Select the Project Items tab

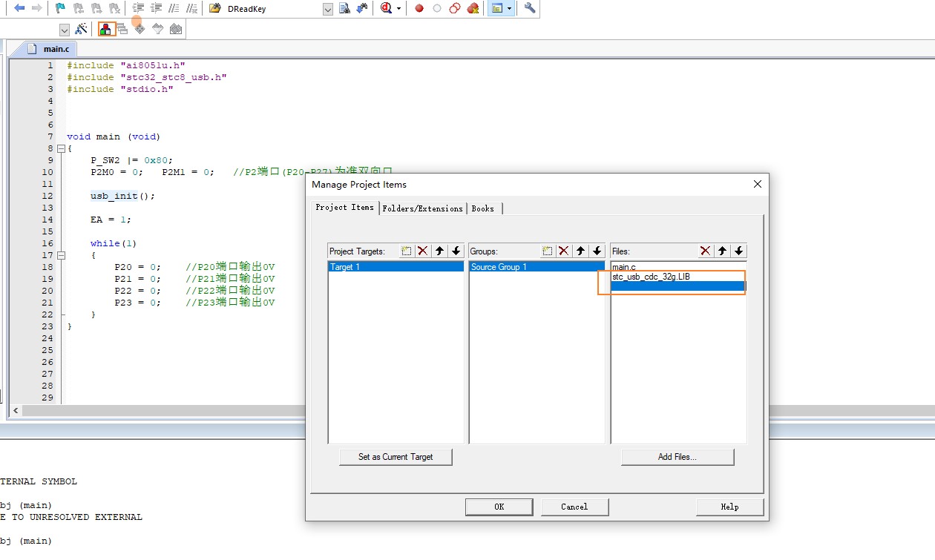coord(344,207)
